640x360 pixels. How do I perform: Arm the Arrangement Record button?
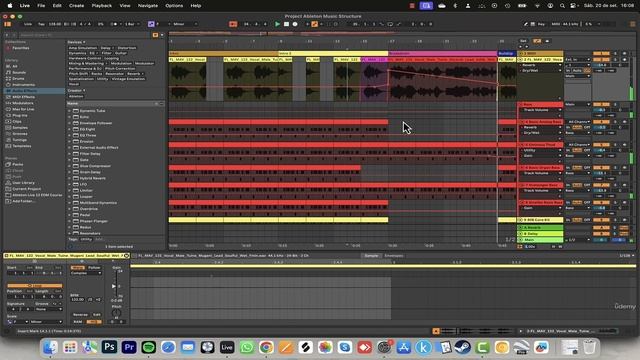tap(295, 24)
